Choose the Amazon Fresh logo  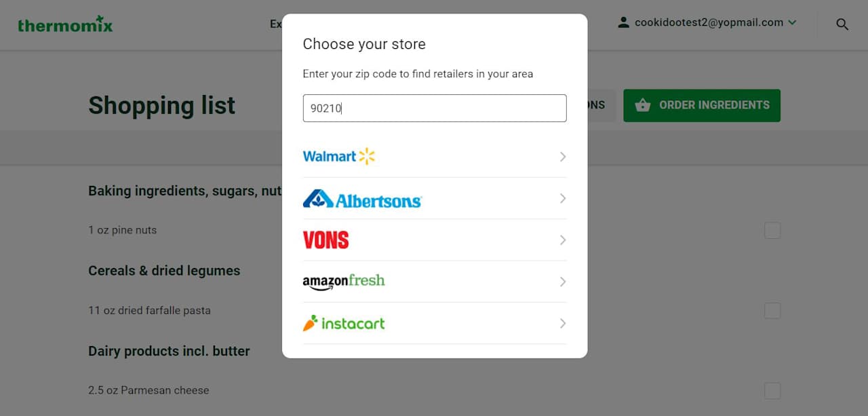344,282
